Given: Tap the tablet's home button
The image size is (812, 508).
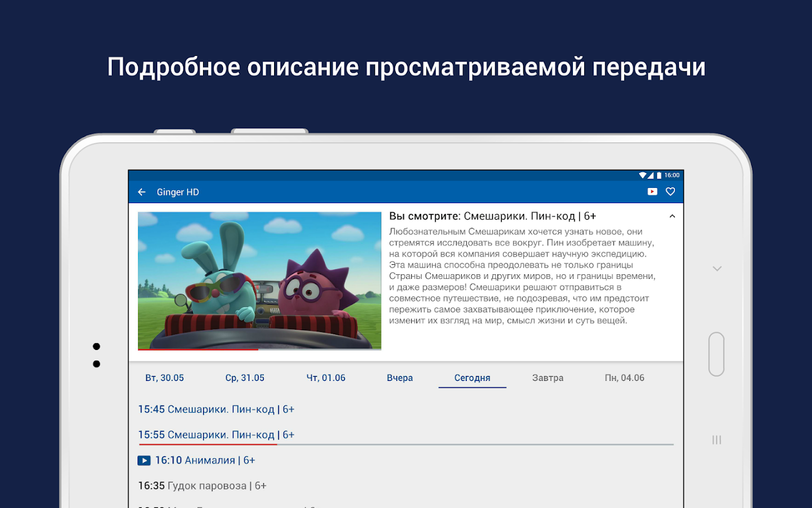Looking at the screenshot, I should click(717, 354).
